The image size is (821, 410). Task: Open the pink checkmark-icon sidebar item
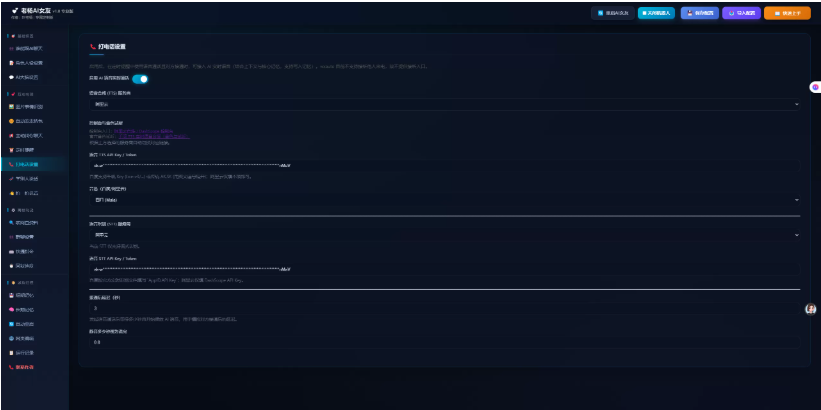coord(26,179)
